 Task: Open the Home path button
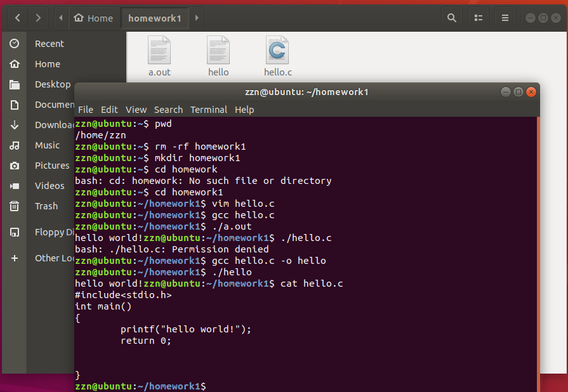click(93, 18)
